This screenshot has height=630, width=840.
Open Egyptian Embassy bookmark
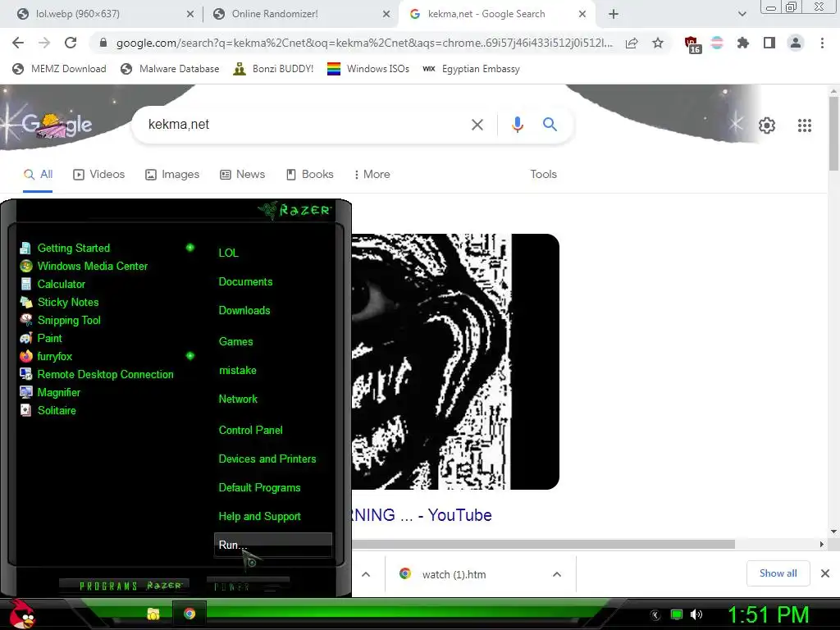[x=471, y=69]
